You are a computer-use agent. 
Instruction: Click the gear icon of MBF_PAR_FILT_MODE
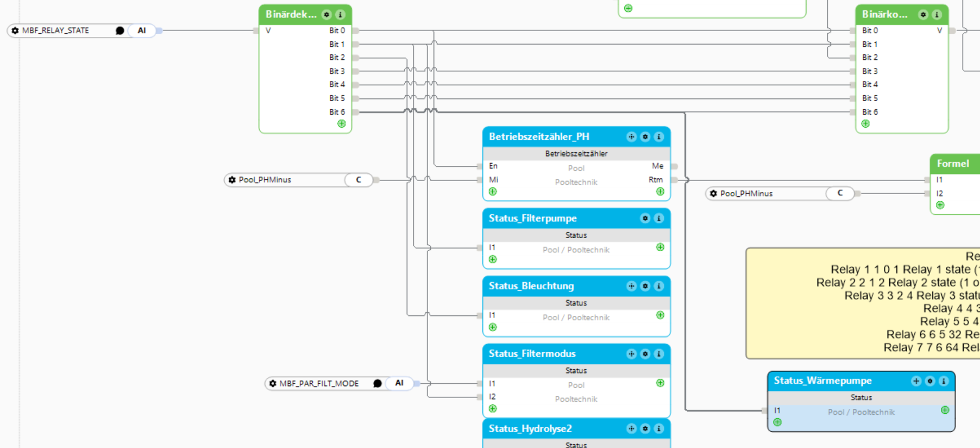click(x=273, y=384)
